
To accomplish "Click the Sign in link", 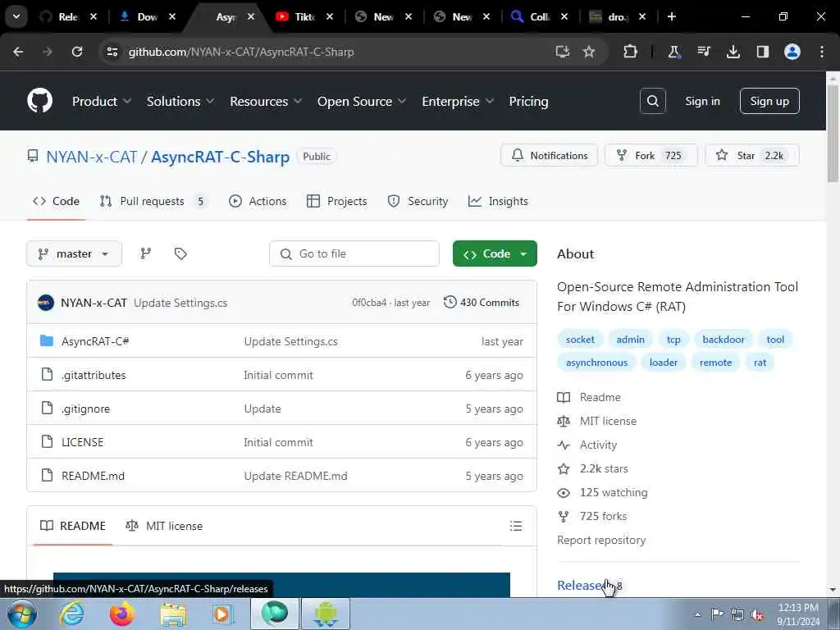I will click(702, 101).
